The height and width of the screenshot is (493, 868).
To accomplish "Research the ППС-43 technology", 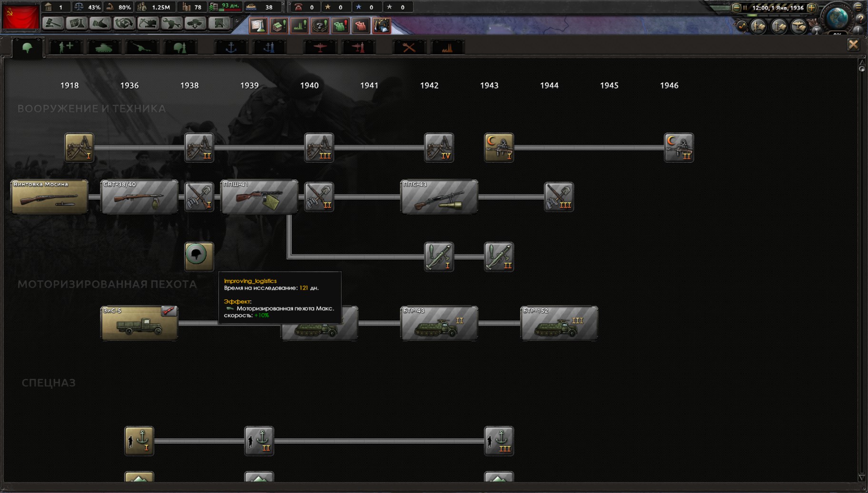I will tap(439, 197).
